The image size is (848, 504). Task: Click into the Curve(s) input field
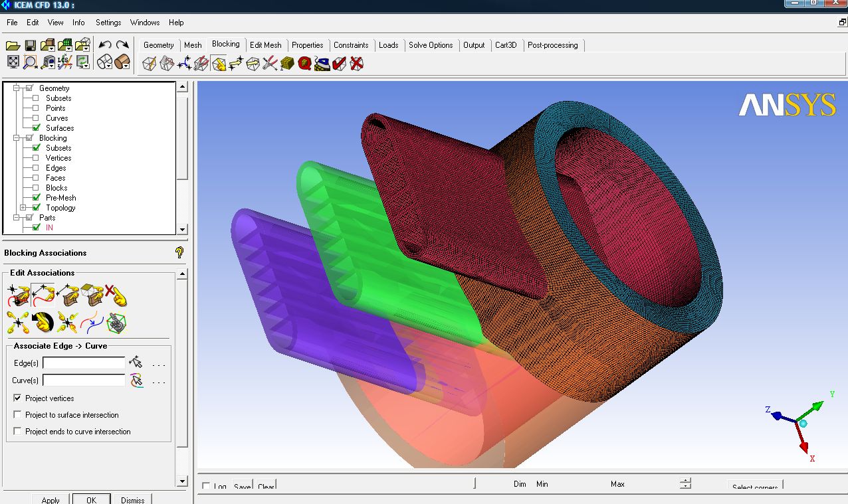(84, 380)
